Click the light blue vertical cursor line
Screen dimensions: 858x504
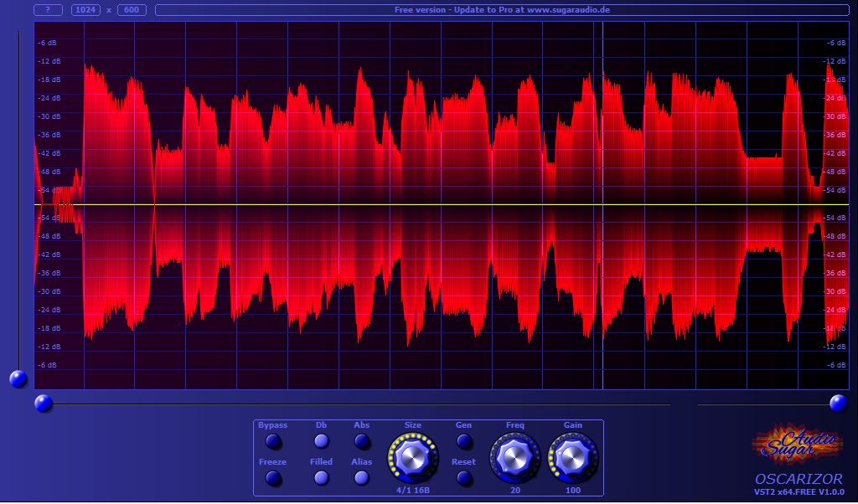click(x=603, y=206)
